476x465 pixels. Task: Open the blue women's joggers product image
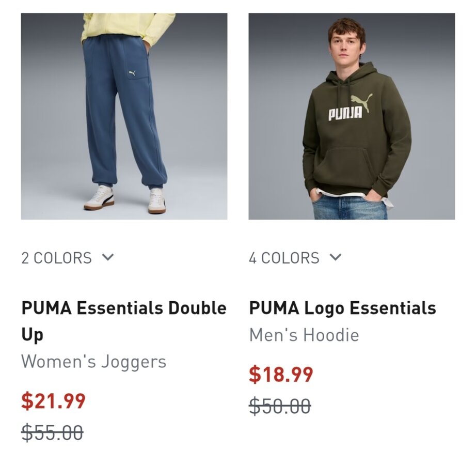click(124, 116)
